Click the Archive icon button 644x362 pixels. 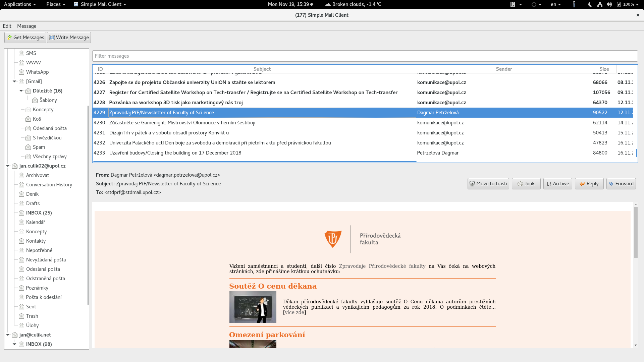557,183
